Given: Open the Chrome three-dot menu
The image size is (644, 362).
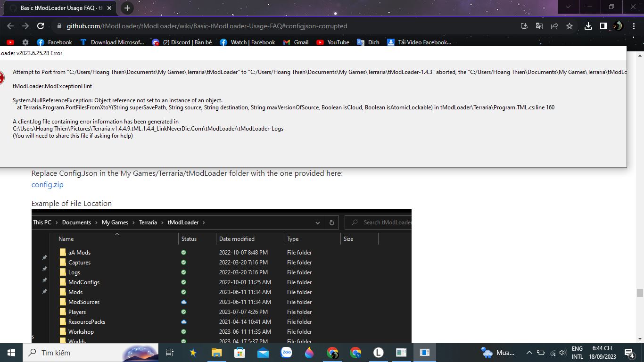Looking at the screenshot, I should [634, 26].
